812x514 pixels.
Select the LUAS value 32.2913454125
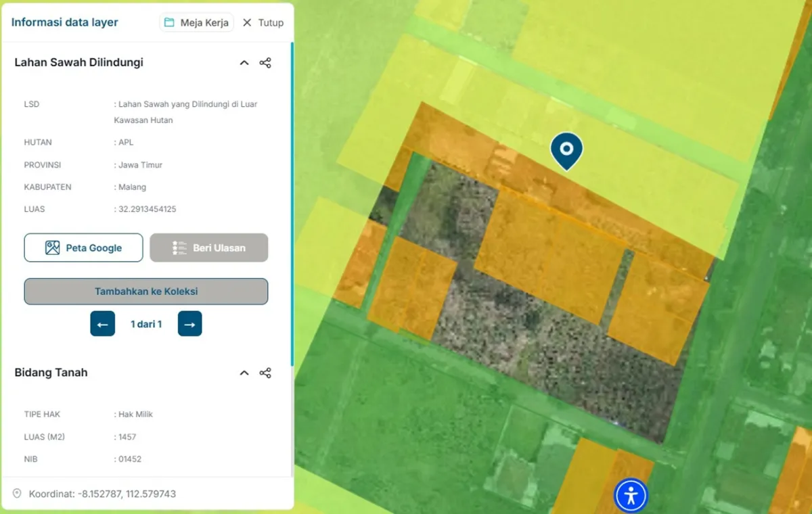pos(148,209)
